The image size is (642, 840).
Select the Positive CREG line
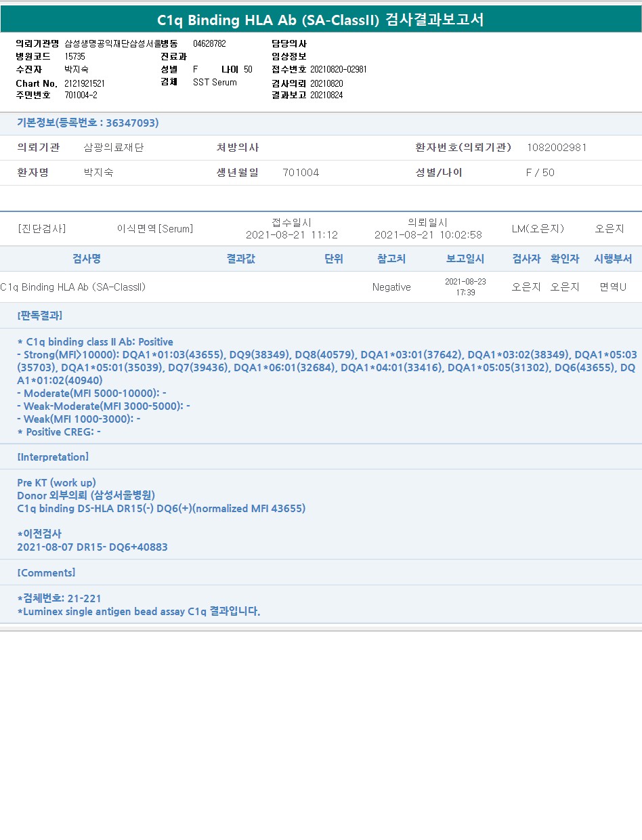(x=59, y=432)
